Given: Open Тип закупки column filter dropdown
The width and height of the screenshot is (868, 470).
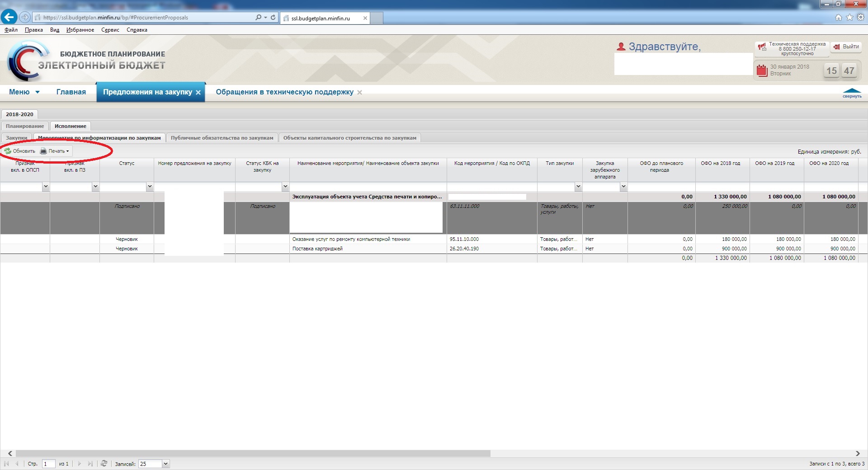Looking at the screenshot, I should pyautogui.click(x=578, y=187).
